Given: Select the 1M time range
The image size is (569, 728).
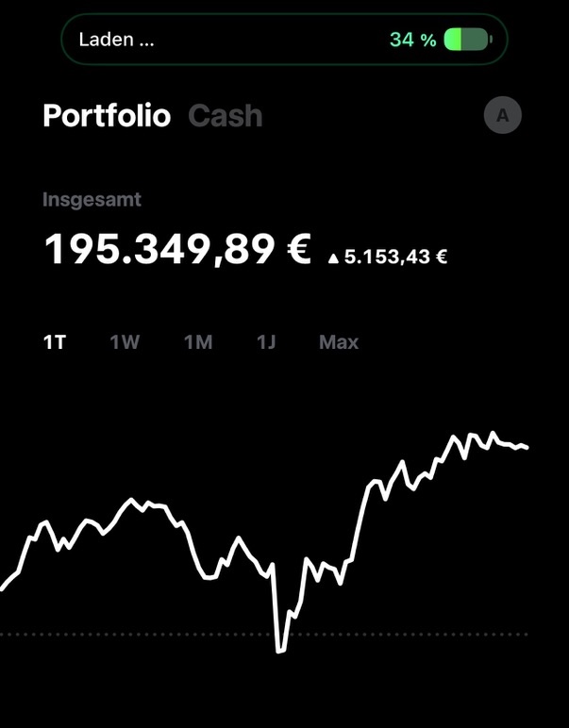Looking at the screenshot, I should coord(198,342).
